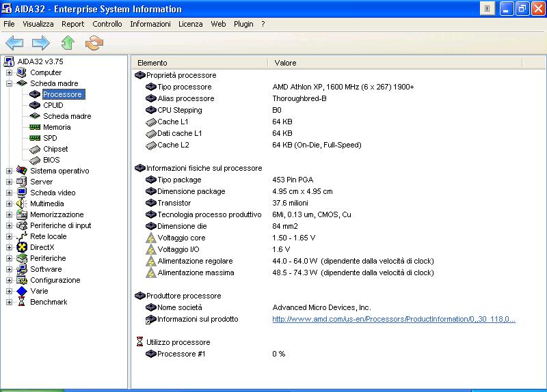Click the DirectX icon

pos(22,247)
